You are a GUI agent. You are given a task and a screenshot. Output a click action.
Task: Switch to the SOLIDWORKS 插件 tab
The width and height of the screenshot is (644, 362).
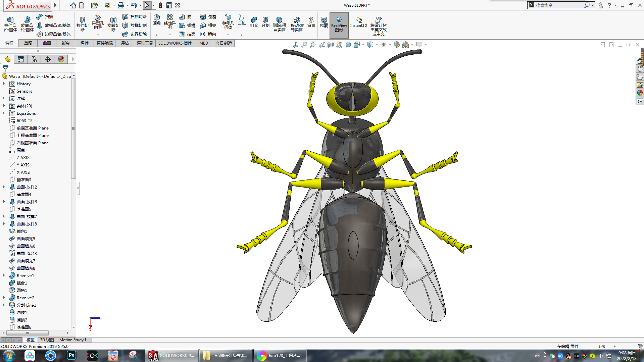pos(175,43)
